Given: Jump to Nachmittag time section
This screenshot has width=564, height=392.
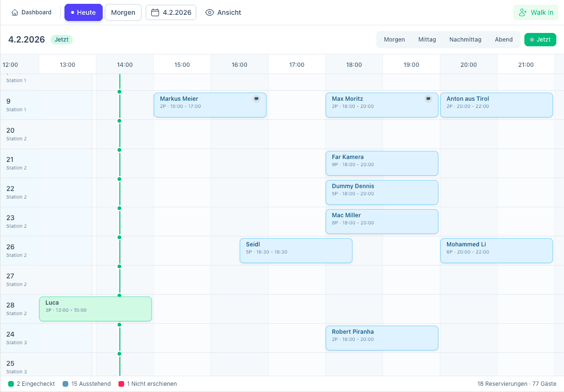Looking at the screenshot, I should pos(465,40).
